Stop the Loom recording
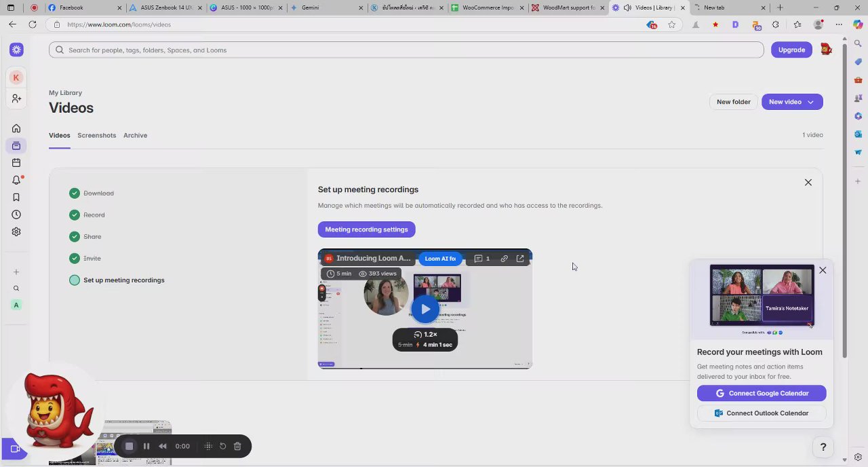868x467 pixels. (129, 446)
